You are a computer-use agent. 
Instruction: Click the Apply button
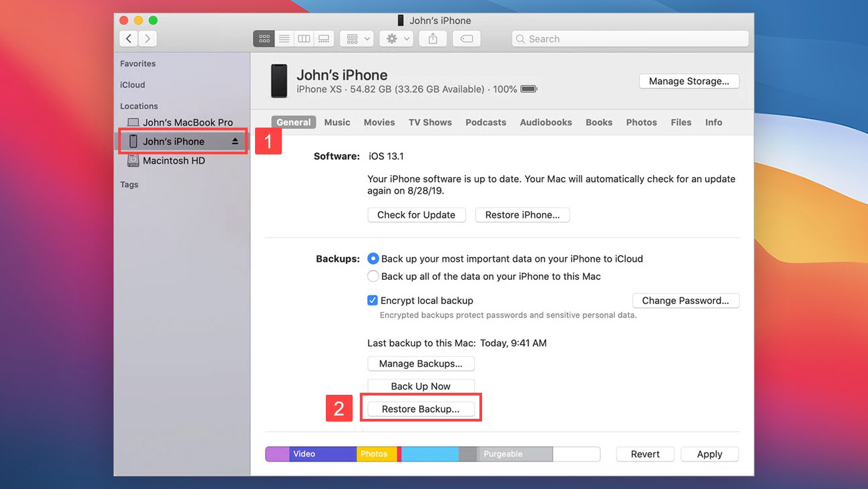pos(710,454)
